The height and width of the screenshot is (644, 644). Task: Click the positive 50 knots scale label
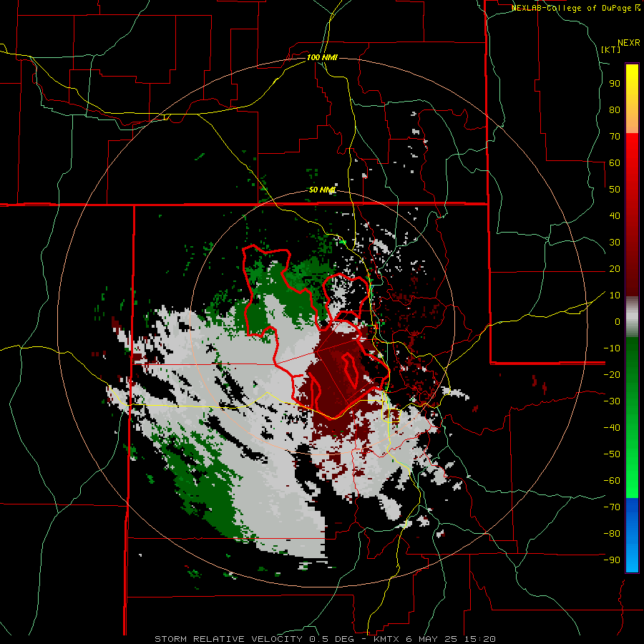coord(615,190)
